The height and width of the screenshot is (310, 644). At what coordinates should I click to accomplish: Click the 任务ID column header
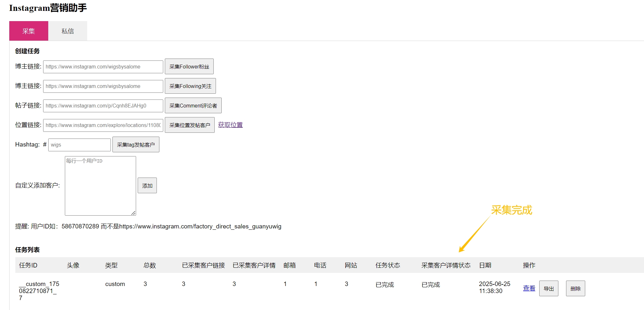pos(28,265)
